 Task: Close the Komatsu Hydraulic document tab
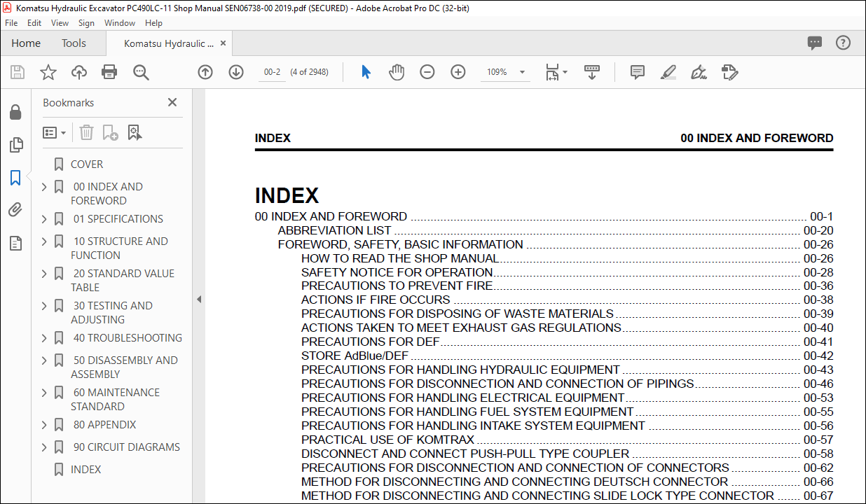(224, 43)
